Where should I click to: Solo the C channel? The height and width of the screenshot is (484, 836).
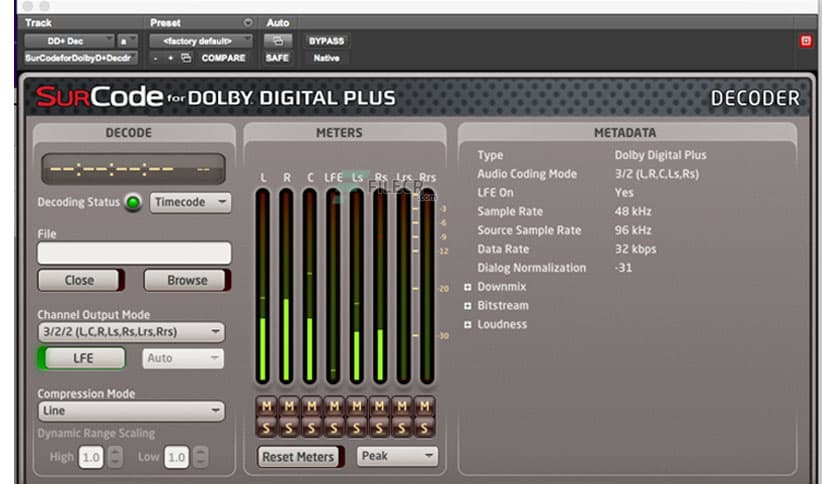pyautogui.click(x=312, y=427)
